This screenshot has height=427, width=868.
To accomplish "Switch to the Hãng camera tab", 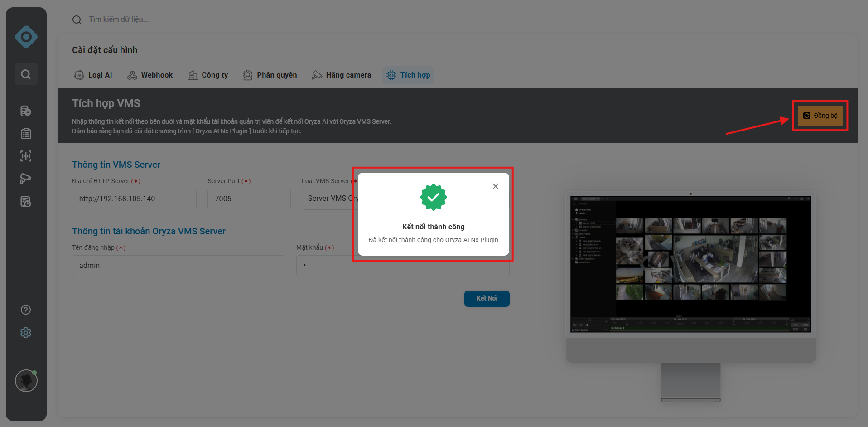I will (x=341, y=75).
